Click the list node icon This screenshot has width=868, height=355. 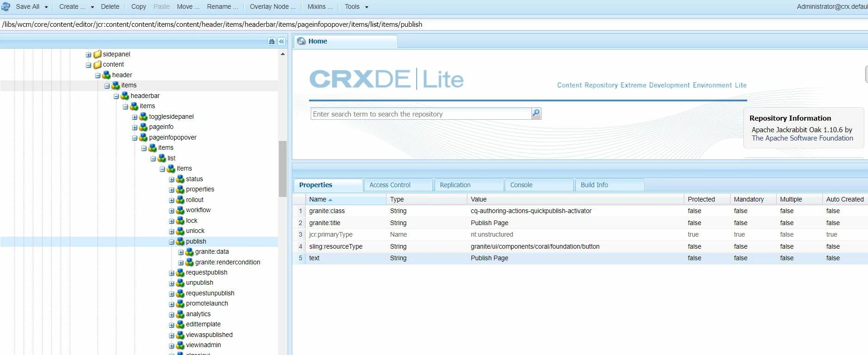point(162,158)
